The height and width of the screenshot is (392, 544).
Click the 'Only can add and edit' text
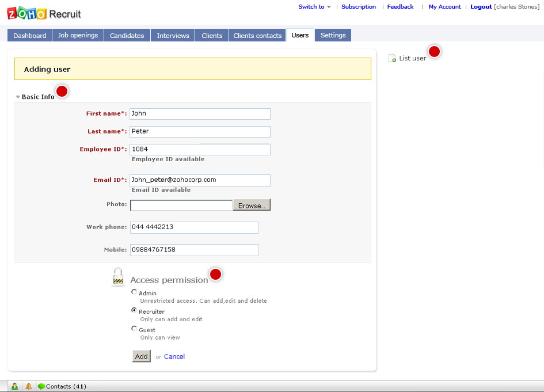click(171, 319)
